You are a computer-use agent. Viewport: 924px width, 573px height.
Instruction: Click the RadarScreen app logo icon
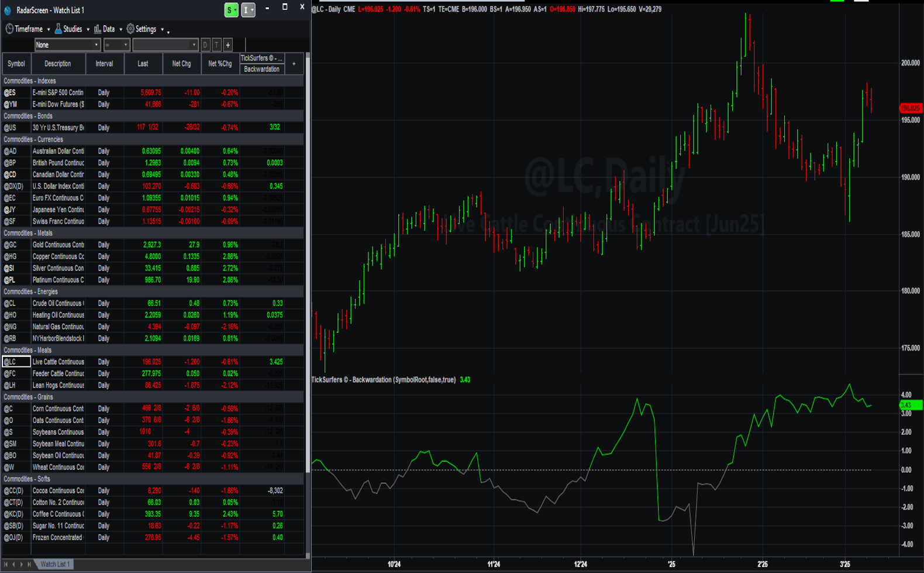[x=8, y=11]
